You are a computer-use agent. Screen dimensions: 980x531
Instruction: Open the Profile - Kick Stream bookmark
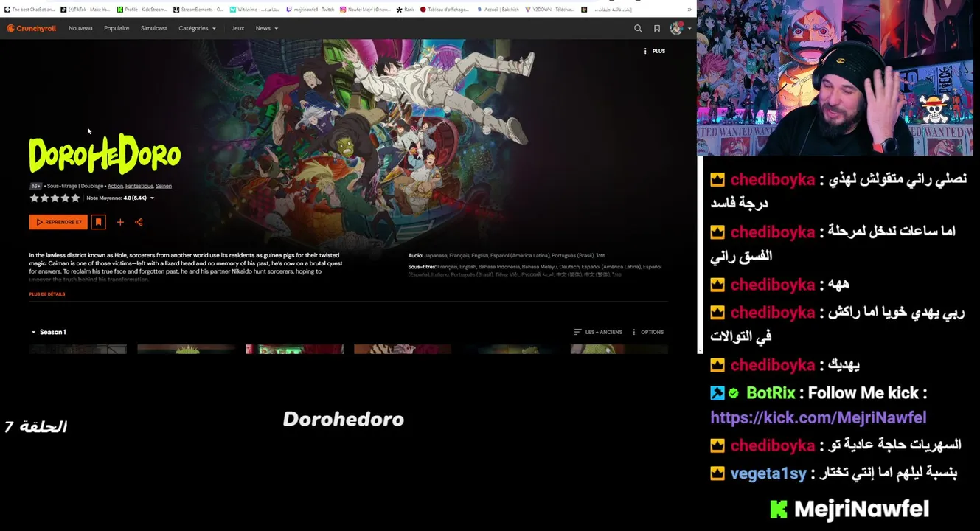142,10
